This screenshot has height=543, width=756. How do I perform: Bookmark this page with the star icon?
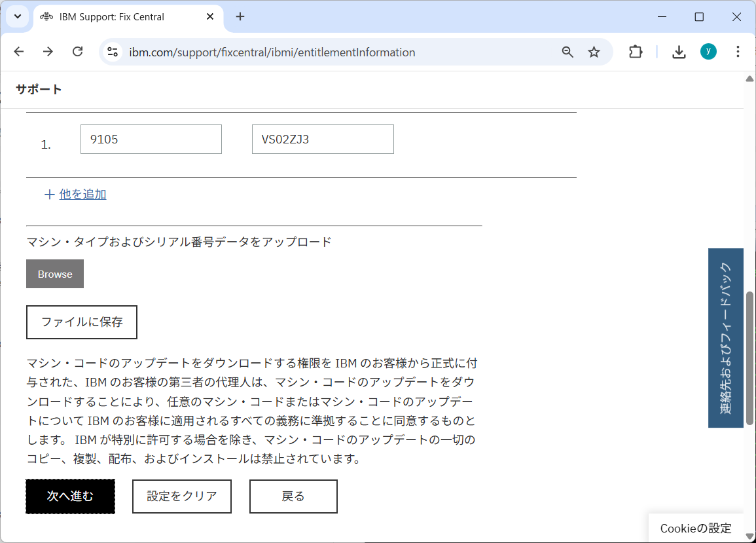pos(594,52)
